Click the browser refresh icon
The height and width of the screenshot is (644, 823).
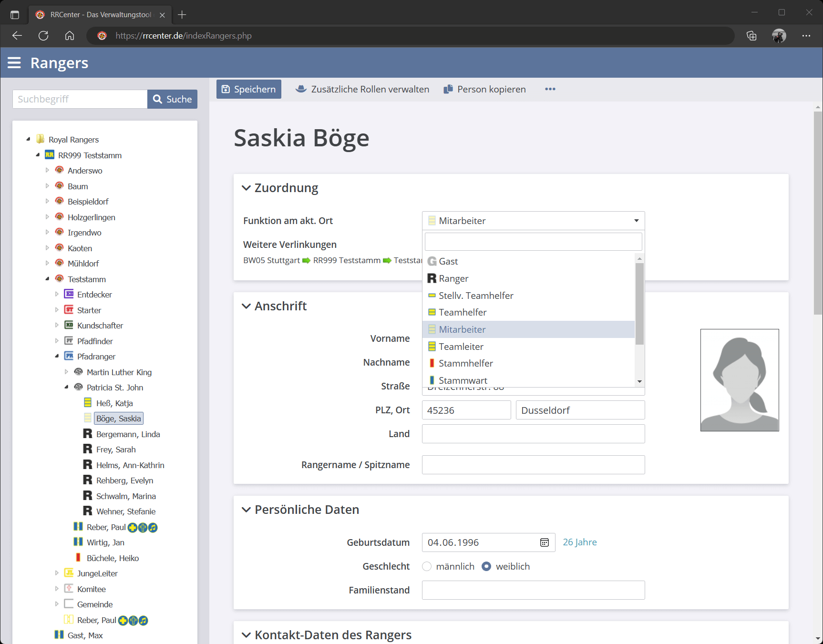point(43,36)
